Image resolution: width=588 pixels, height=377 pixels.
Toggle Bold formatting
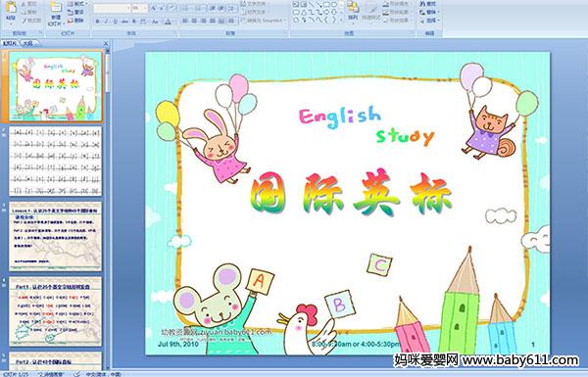coord(97,22)
